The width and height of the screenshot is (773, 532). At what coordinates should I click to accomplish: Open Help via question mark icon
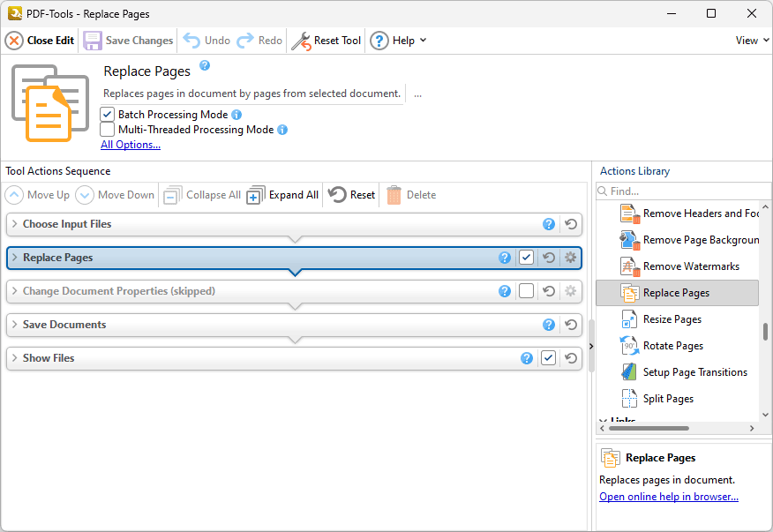click(379, 41)
